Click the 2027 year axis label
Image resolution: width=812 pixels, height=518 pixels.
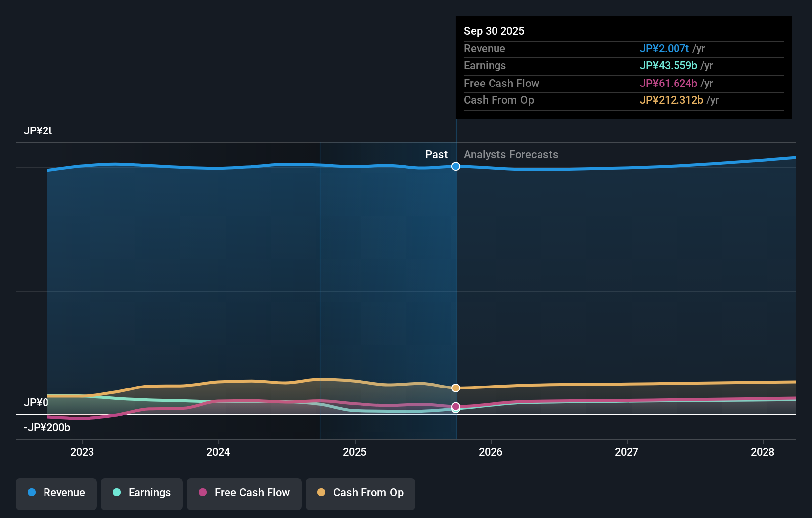click(627, 452)
